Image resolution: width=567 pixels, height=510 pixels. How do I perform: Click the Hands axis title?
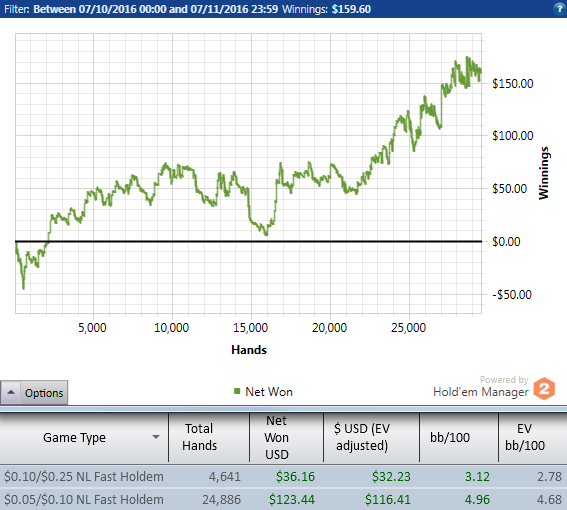click(249, 350)
